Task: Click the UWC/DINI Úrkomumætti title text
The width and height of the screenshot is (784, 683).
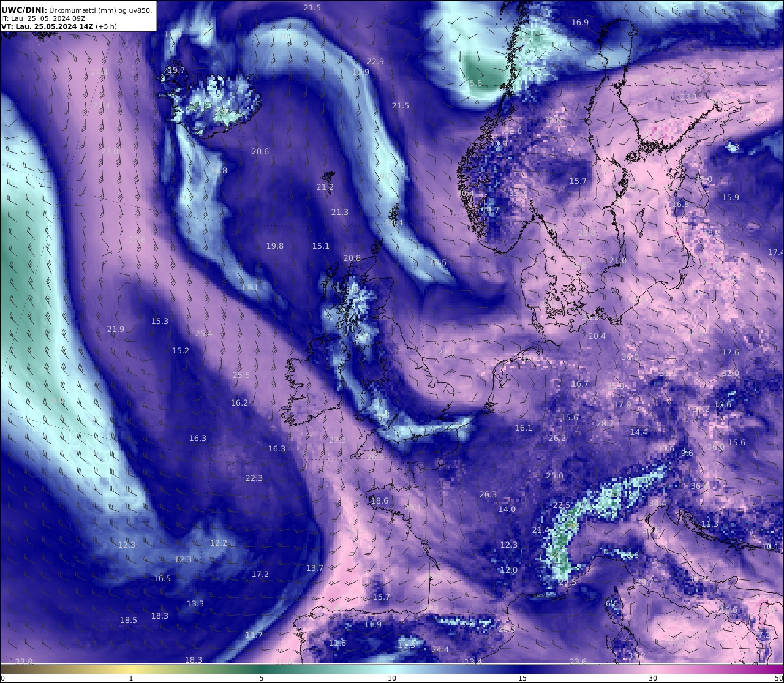Action: [x=77, y=10]
